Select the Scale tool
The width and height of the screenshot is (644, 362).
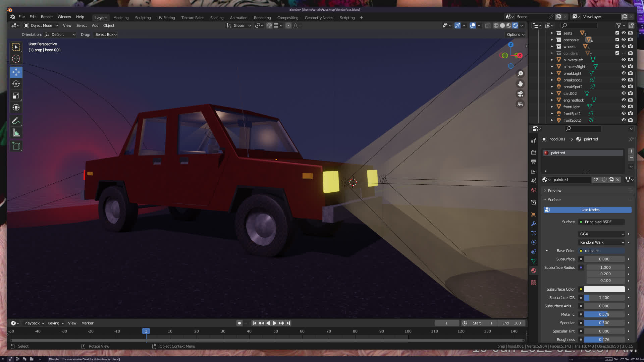pyautogui.click(x=16, y=96)
